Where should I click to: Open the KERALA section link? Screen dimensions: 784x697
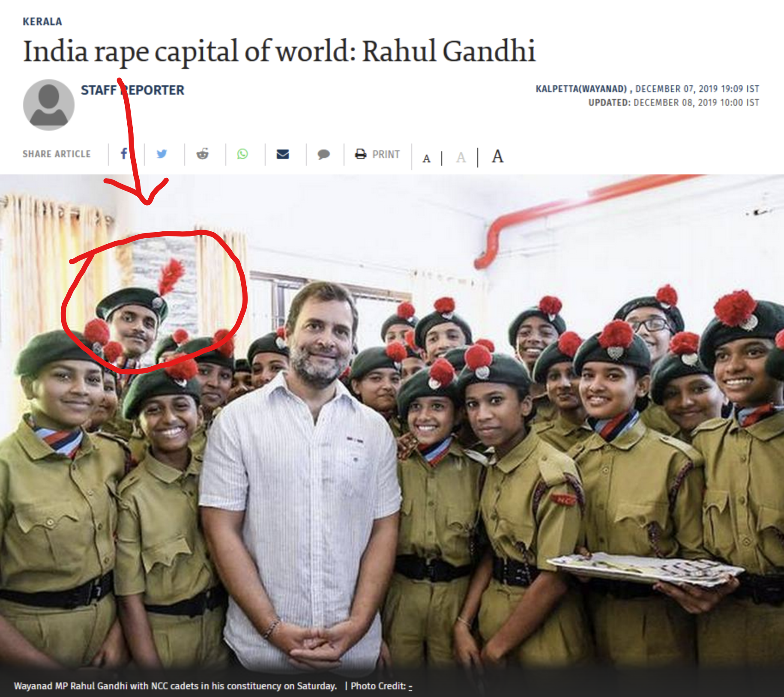click(x=42, y=21)
